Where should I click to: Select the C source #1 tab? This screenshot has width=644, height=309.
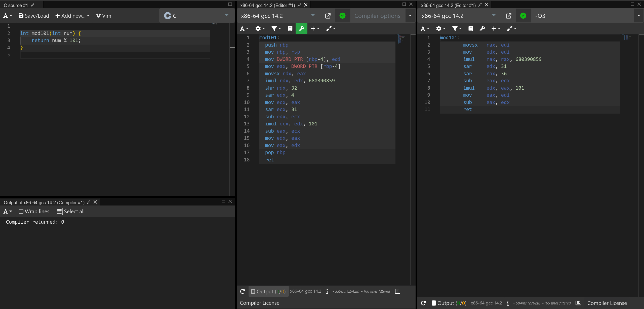pyautogui.click(x=16, y=5)
